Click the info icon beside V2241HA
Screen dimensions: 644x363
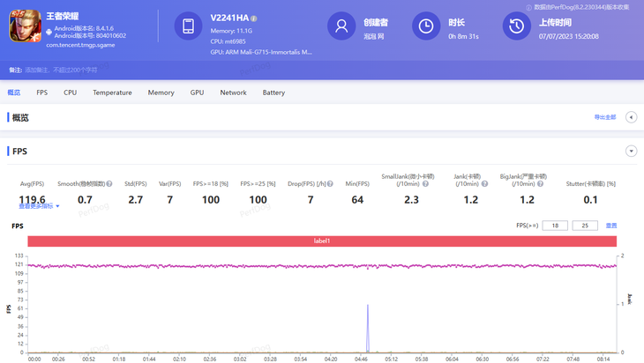254,19
